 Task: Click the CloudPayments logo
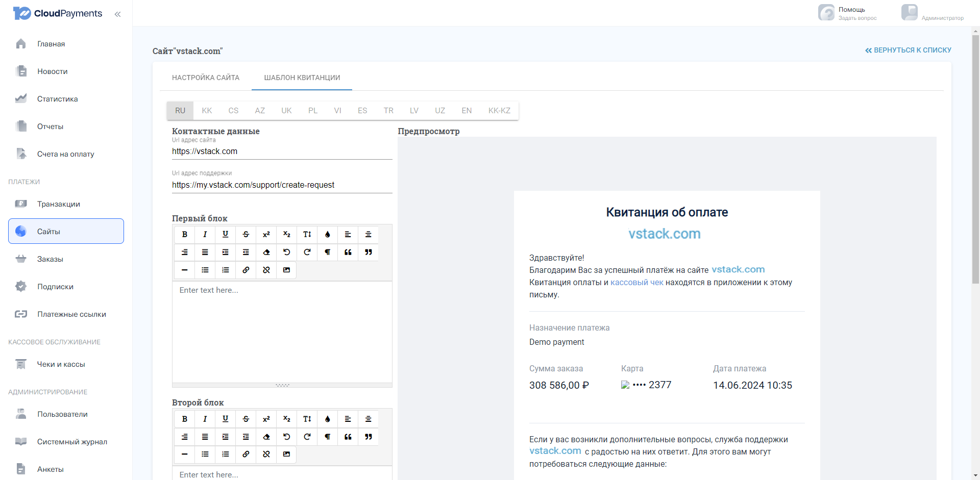tap(58, 13)
